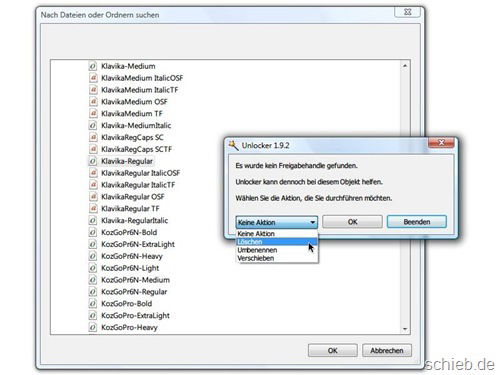This screenshot has height=375, width=500.
Task: Click the font icon beside Klavika-MediumItalic
Action: pyautogui.click(x=93, y=125)
